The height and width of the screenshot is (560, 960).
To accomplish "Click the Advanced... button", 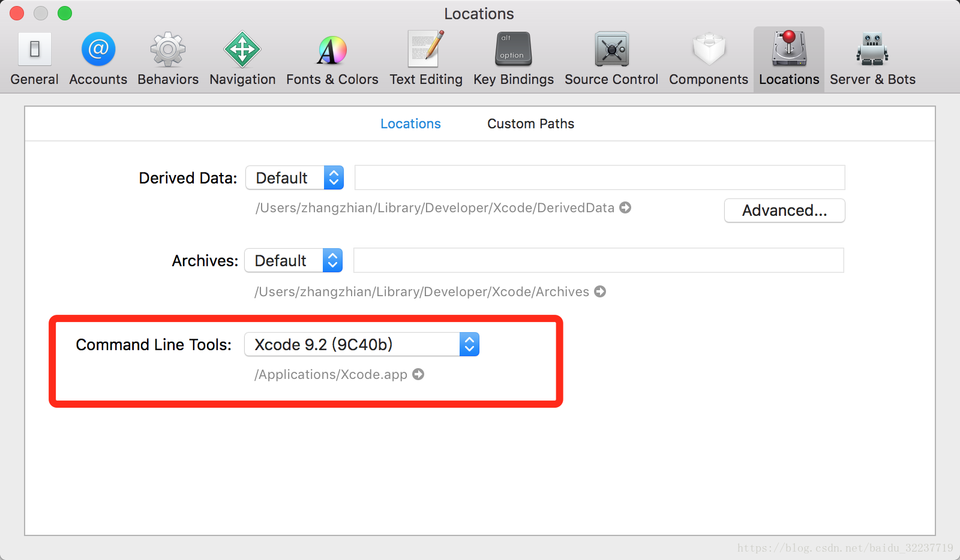I will [785, 210].
